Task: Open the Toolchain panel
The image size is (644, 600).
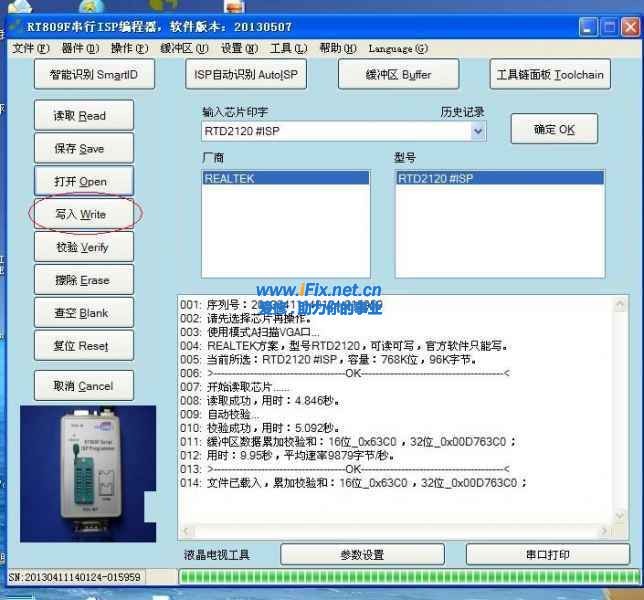Action: [550, 74]
